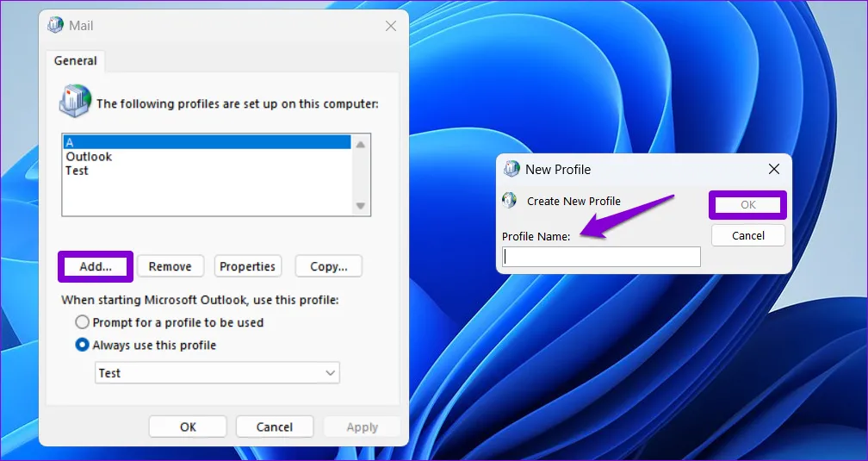Select the Outlook profile in list
868x461 pixels.
(x=89, y=157)
